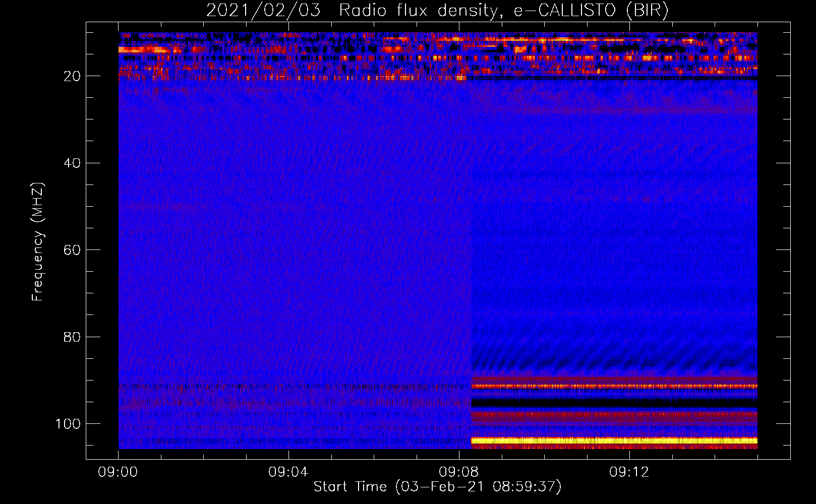816x504 pixels.
Task: Click the '60' frequency tick label
Action: point(72,250)
